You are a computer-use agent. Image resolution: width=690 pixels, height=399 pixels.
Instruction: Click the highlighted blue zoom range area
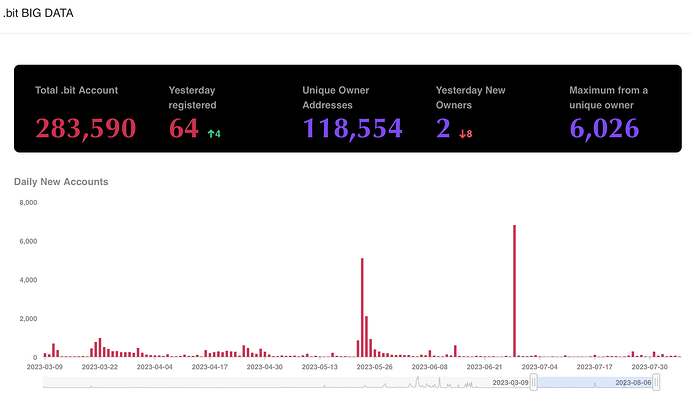point(595,382)
